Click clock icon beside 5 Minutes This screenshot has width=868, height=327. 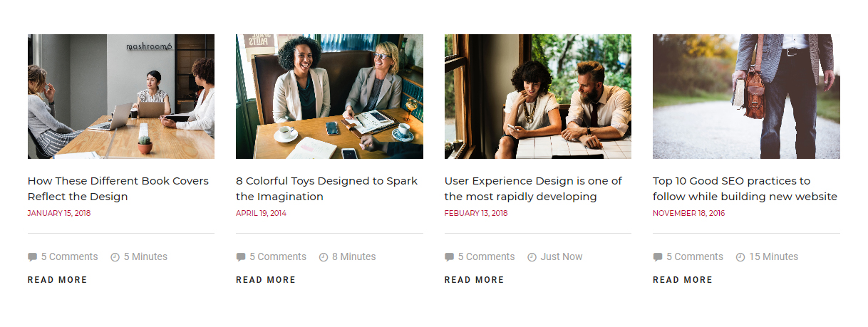(x=115, y=257)
